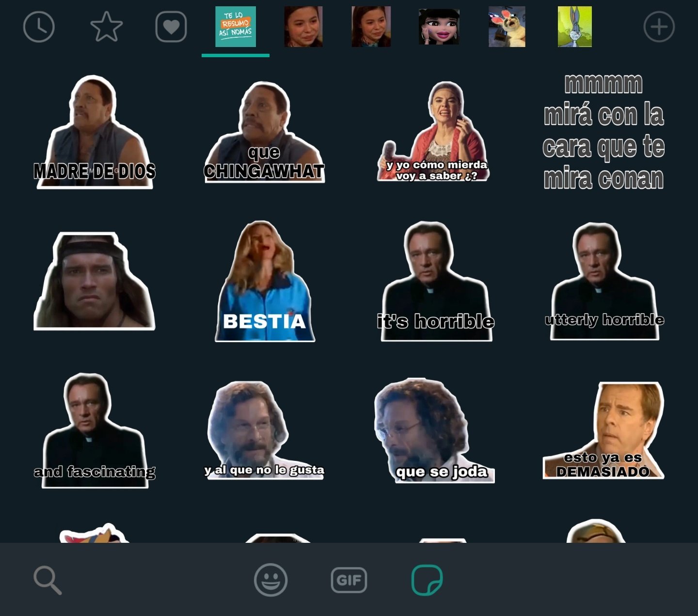This screenshot has height=616, width=698.
Task: Add a new sticker pack with plus
Action: (659, 27)
